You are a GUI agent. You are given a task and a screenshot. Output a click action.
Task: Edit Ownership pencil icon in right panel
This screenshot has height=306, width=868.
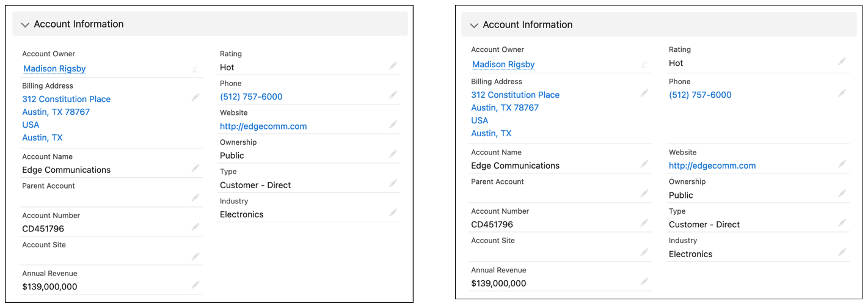[x=842, y=193]
